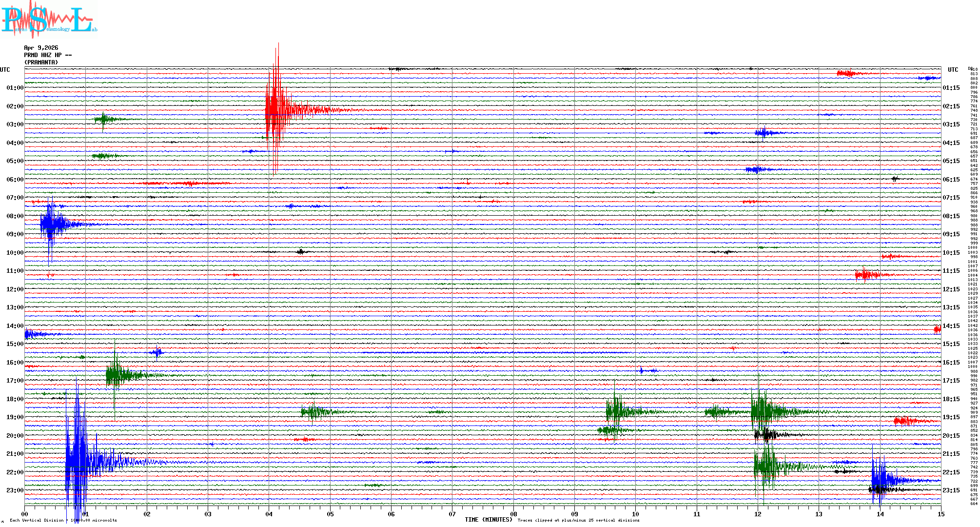The width and height of the screenshot is (980, 527).
Task: Click the left UTC axis label
Action: (x=5, y=70)
